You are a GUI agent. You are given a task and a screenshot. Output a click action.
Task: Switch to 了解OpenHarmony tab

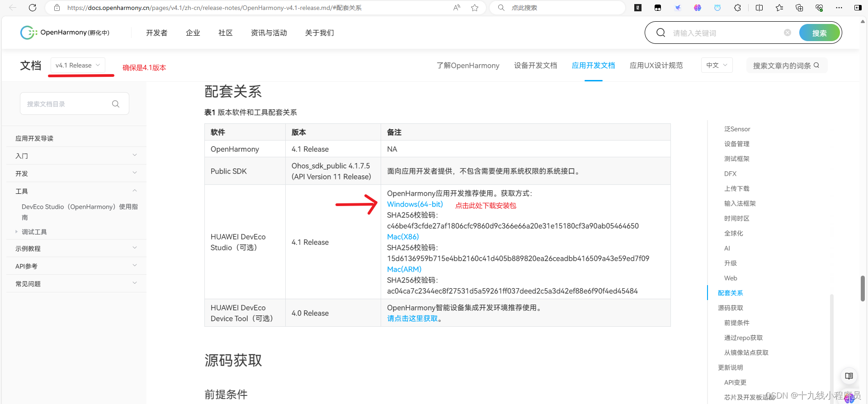(468, 66)
